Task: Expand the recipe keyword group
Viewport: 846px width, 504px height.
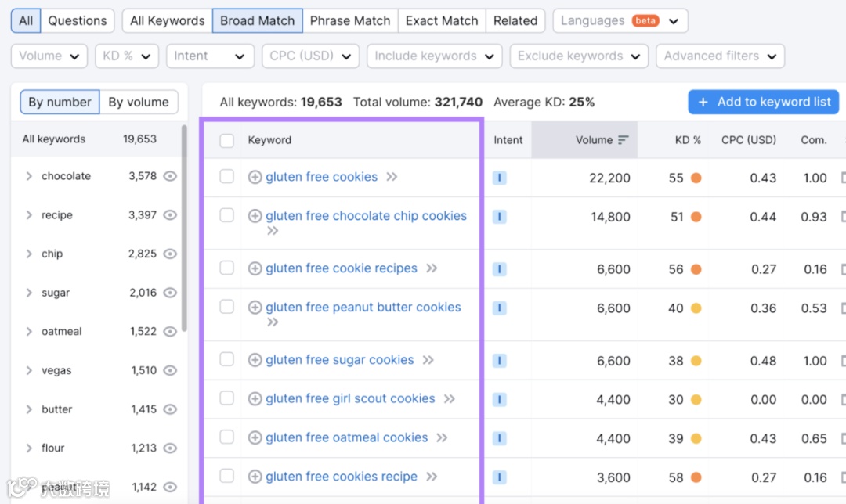Action: tap(29, 215)
